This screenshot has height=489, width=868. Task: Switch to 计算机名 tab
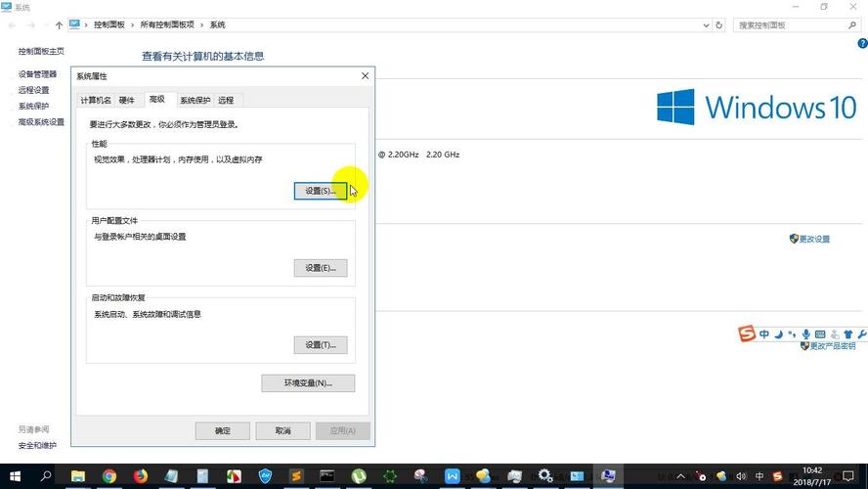pyautogui.click(x=96, y=100)
